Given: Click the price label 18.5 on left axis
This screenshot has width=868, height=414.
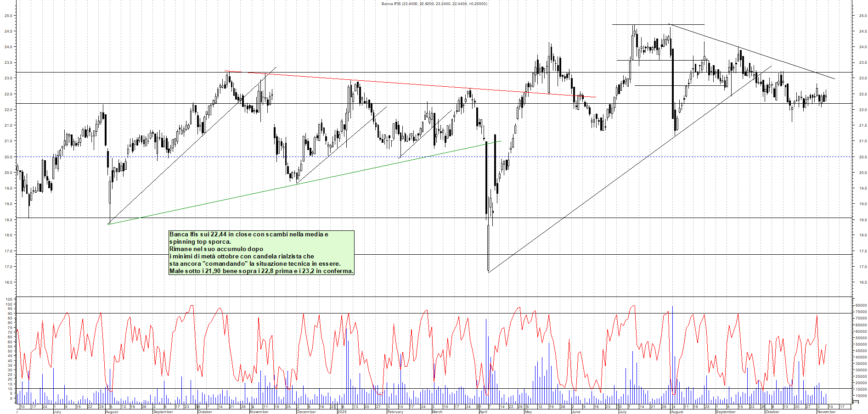Looking at the screenshot, I should (x=9, y=219).
